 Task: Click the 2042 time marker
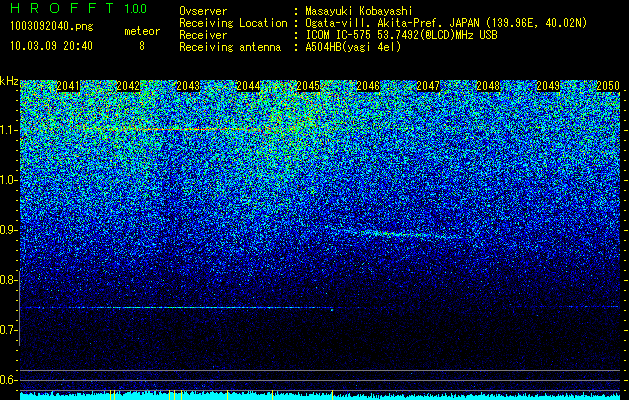pos(128,86)
